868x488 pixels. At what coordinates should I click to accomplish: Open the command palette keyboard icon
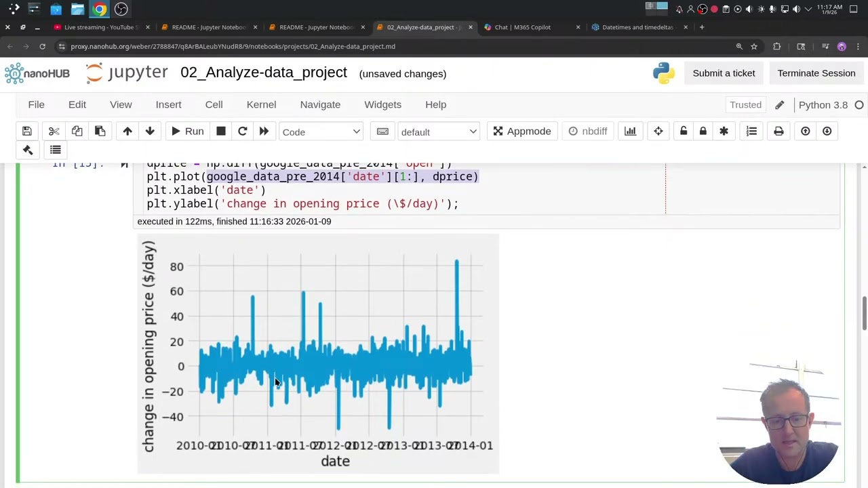382,131
